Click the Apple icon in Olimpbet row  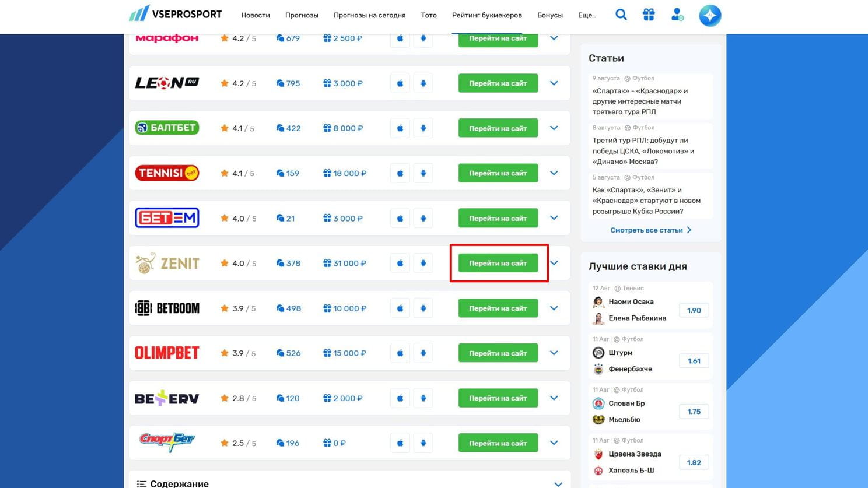coord(400,353)
